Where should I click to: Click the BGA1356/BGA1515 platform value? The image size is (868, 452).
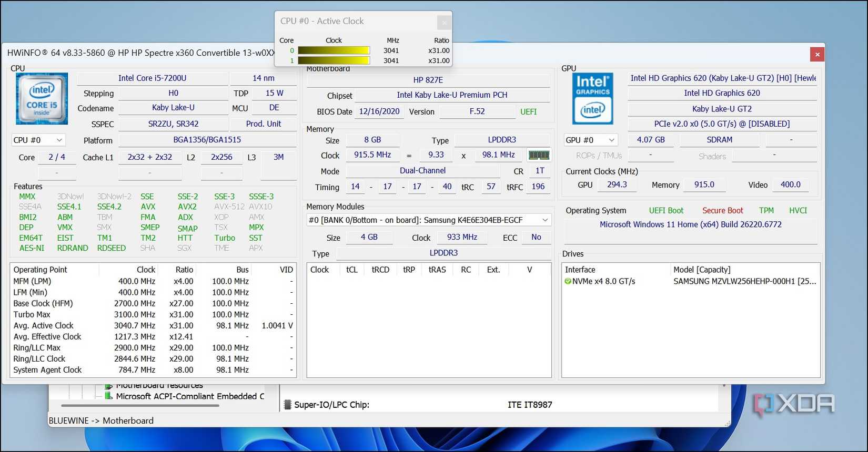207,140
